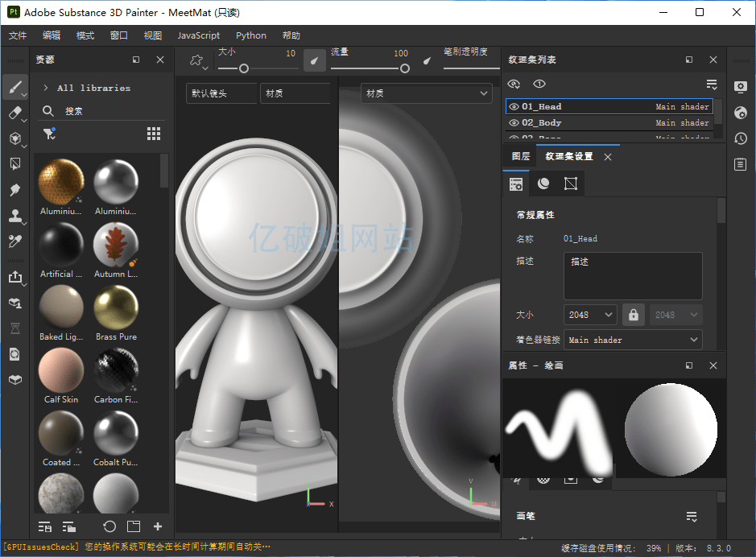This screenshot has width=756, height=557.
Task: Toggle the numbered eye icon in texture list
Action: (x=539, y=85)
